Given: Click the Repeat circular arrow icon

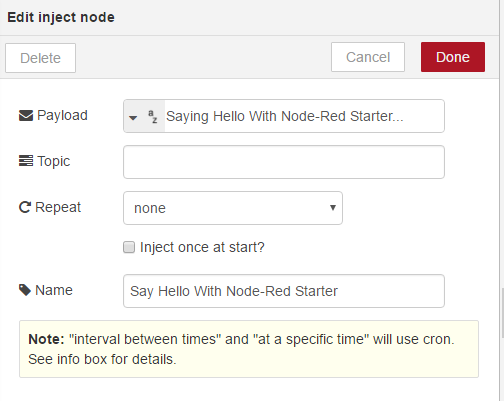Looking at the screenshot, I should (25, 207).
